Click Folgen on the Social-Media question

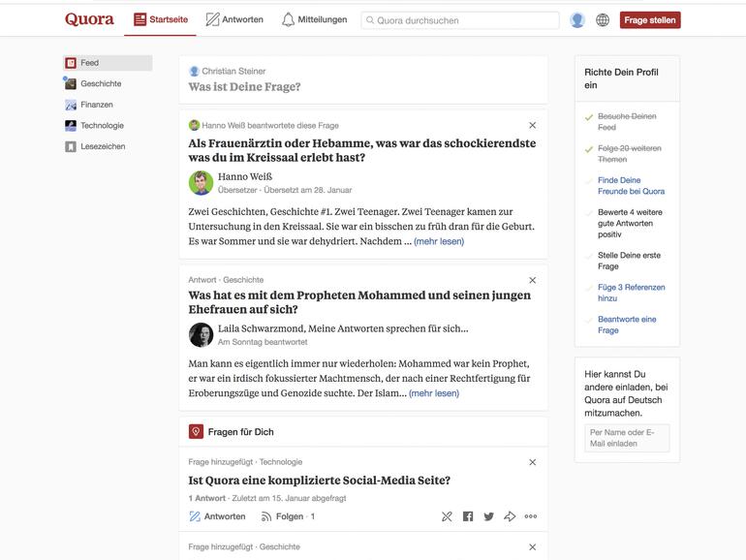point(288,516)
